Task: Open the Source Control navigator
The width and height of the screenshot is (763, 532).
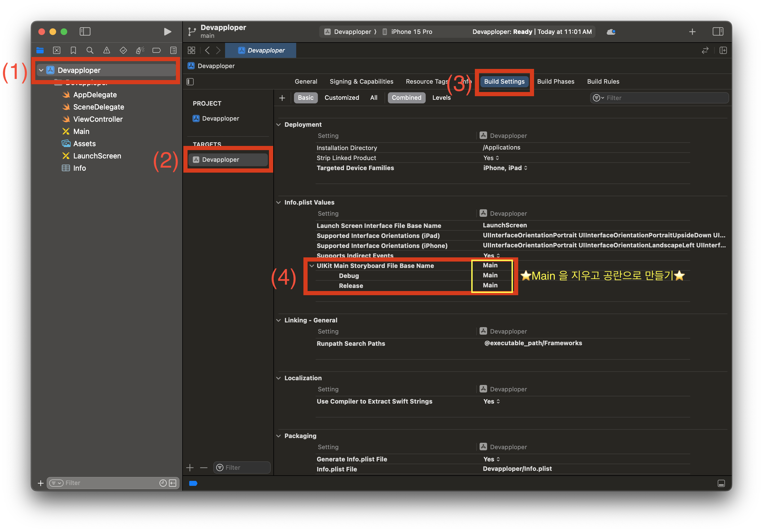Action: (x=57, y=50)
